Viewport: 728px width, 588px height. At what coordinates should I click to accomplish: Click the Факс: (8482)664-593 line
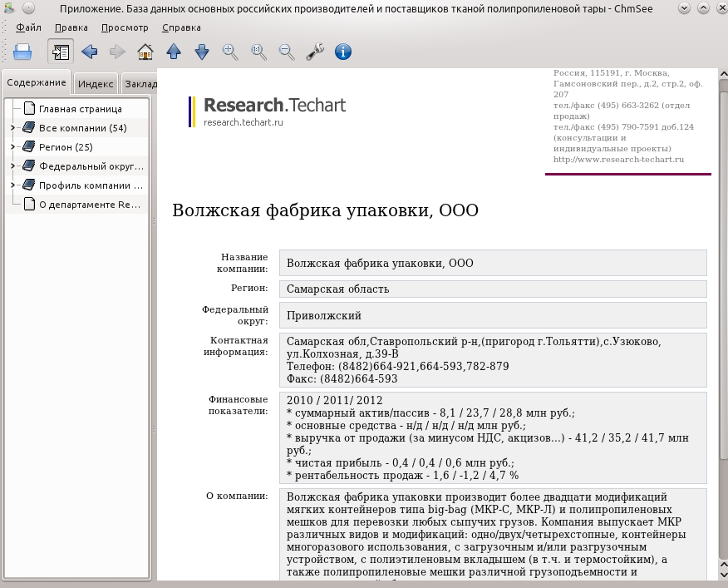(x=342, y=378)
